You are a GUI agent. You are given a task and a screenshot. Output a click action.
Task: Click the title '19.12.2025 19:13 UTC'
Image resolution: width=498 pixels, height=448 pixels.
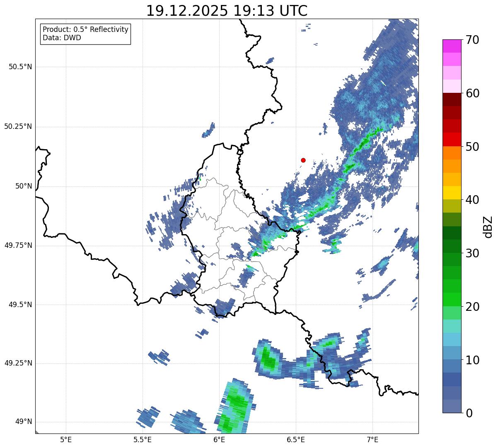pyautogui.click(x=227, y=11)
